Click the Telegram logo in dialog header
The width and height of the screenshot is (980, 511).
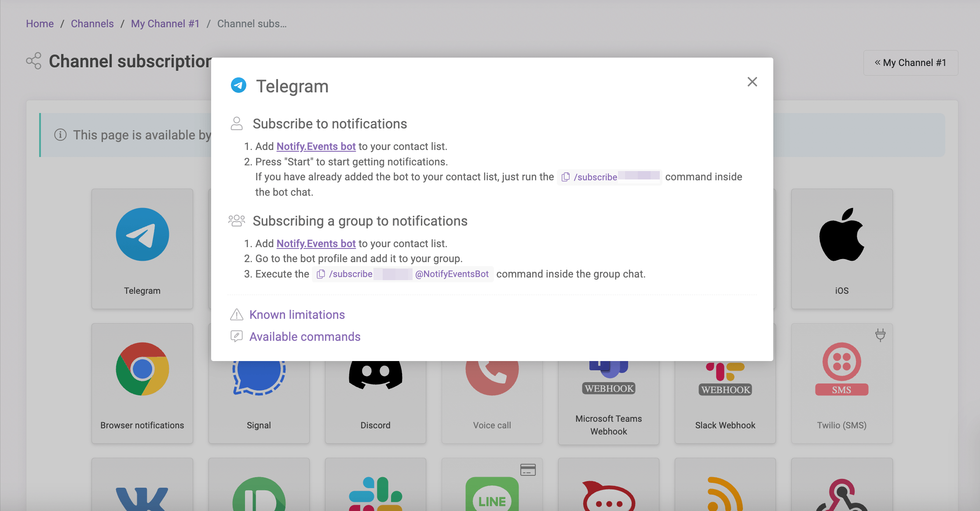(238, 85)
